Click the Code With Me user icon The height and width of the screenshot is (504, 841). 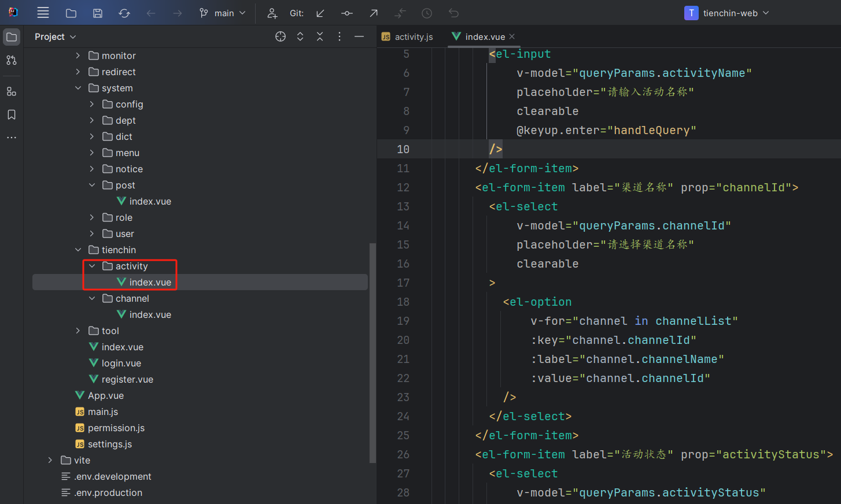click(x=272, y=13)
